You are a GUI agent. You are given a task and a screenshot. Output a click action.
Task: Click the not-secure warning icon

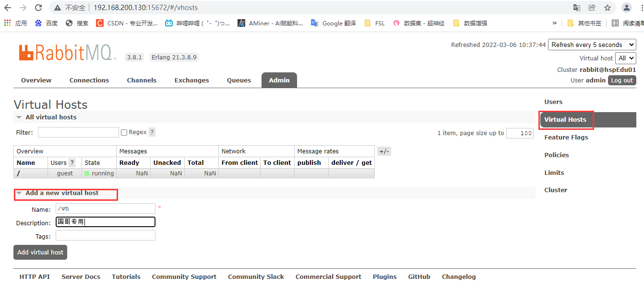(58, 8)
